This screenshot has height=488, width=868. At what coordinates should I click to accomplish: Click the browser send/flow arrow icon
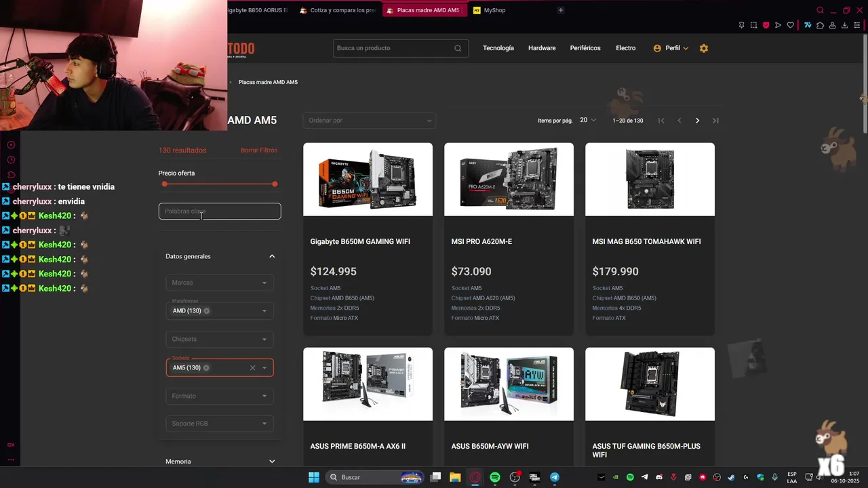pos(778,26)
